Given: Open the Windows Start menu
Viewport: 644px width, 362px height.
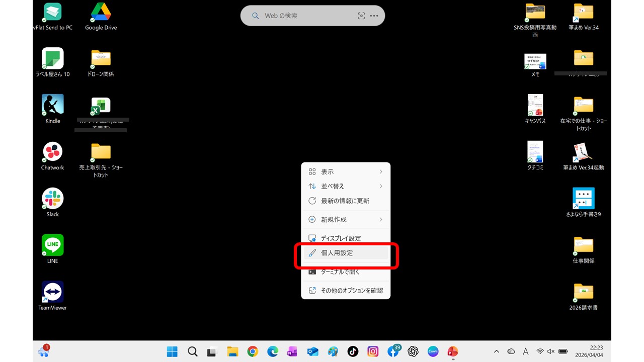Looking at the screenshot, I should pos(172,351).
